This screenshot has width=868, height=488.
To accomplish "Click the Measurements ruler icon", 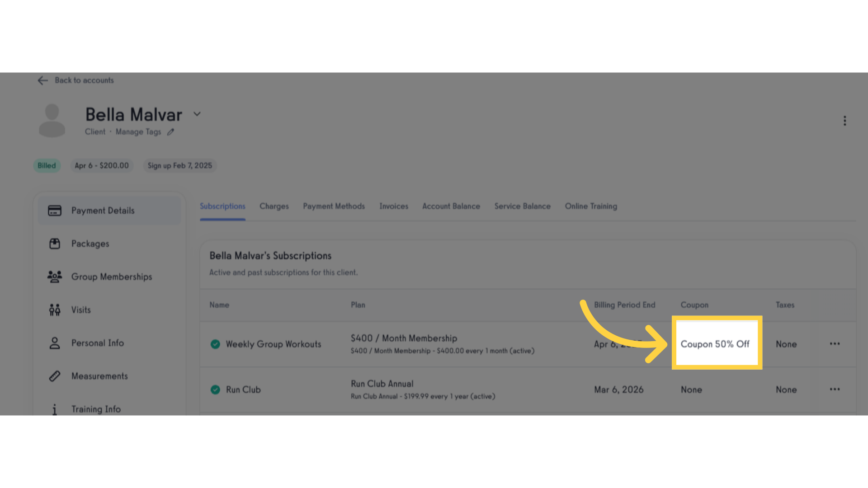I will pos(55,376).
